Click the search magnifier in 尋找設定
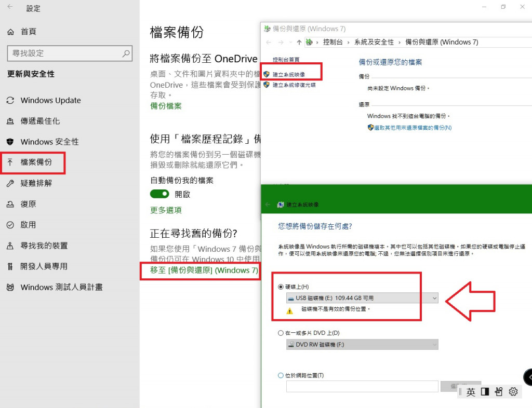The image size is (532, 408). click(126, 53)
